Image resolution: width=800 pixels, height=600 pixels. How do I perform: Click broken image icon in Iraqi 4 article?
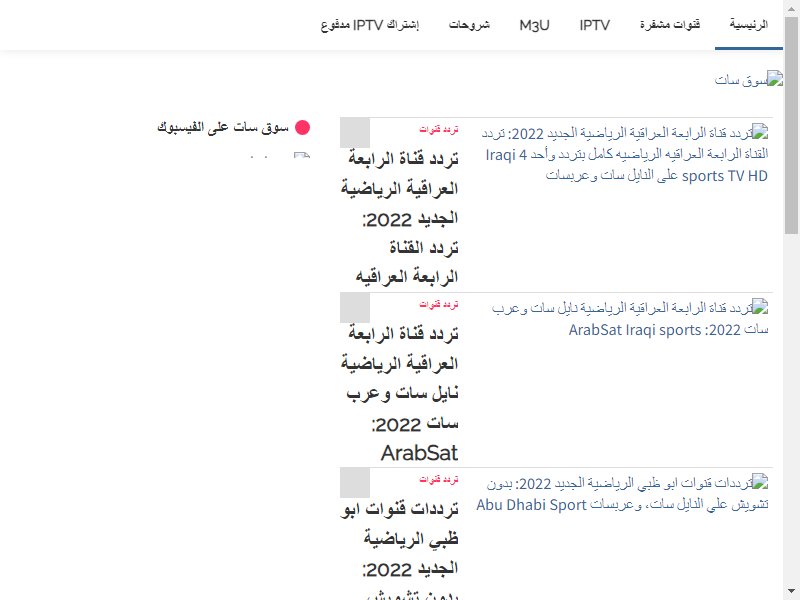[760, 132]
